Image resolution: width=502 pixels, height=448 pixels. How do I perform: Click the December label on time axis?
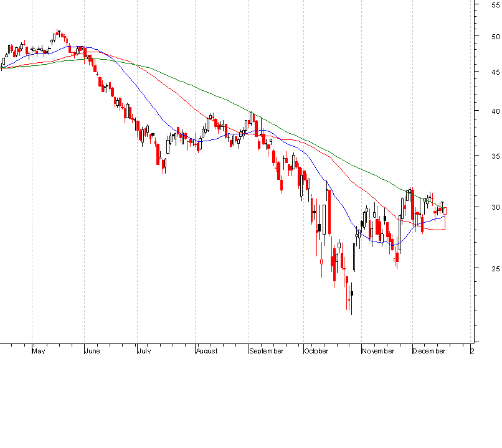[x=429, y=351]
